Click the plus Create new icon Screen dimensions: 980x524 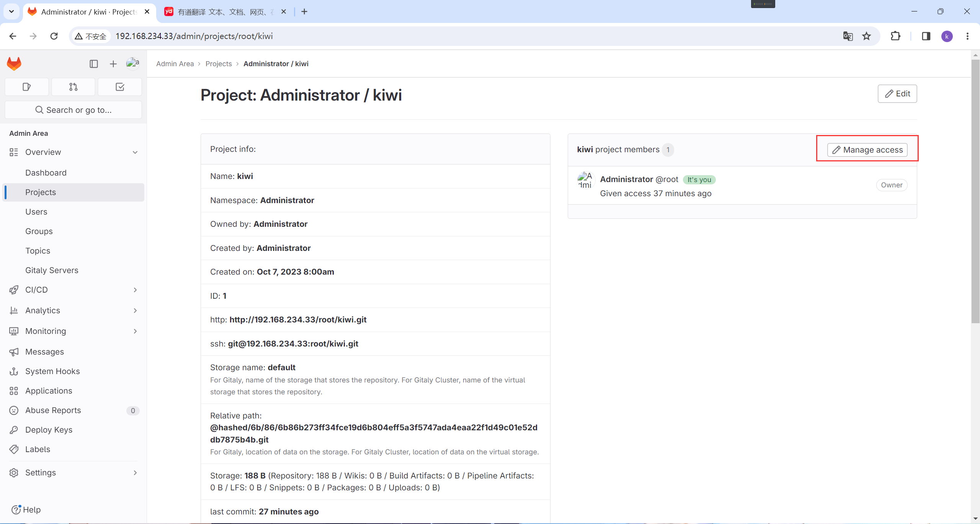pyautogui.click(x=113, y=64)
